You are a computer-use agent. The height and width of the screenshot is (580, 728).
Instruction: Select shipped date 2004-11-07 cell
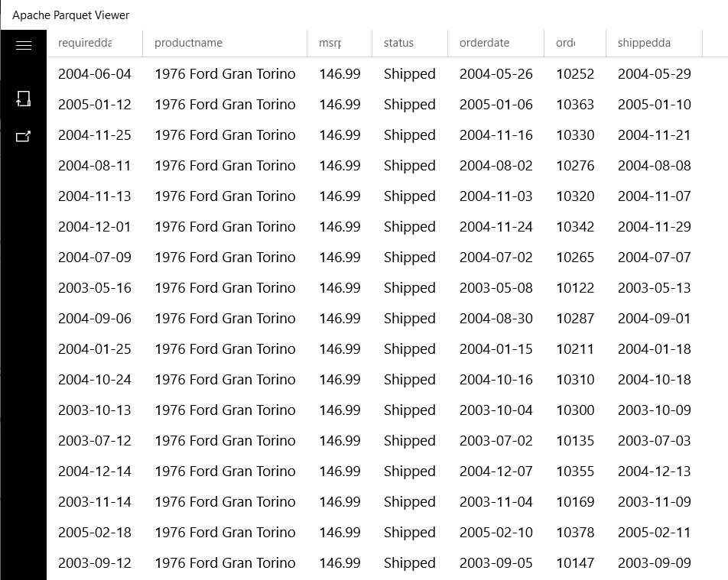pos(655,196)
